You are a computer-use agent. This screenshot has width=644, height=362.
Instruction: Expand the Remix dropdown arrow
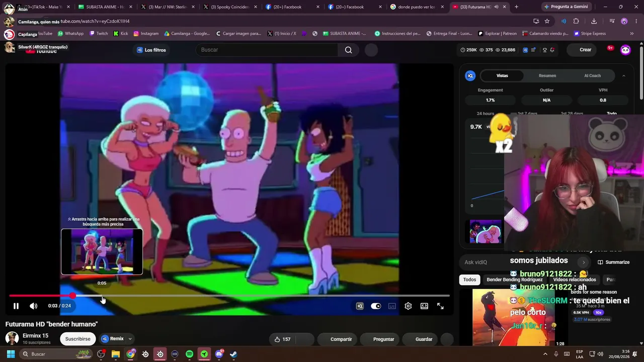point(130,339)
